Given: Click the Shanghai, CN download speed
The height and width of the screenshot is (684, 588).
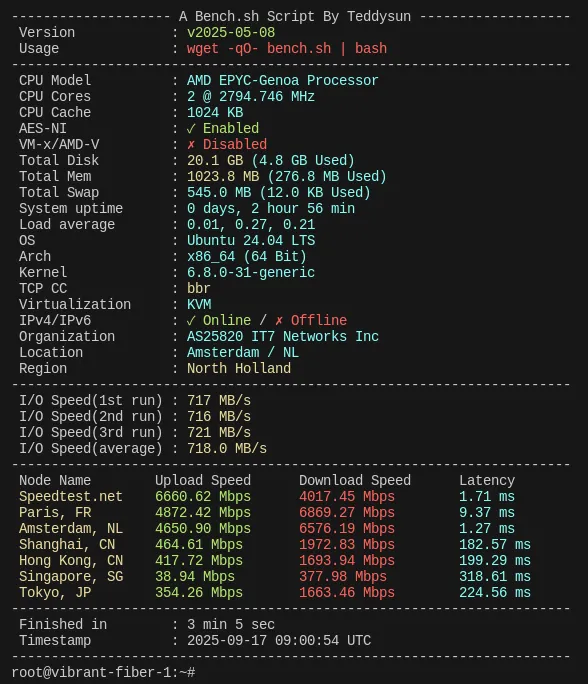Looking at the screenshot, I should pyautogui.click(x=347, y=544).
